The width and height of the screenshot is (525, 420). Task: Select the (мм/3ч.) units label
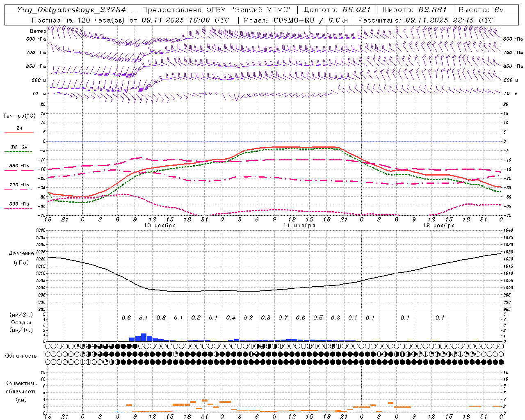coord(21,315)
